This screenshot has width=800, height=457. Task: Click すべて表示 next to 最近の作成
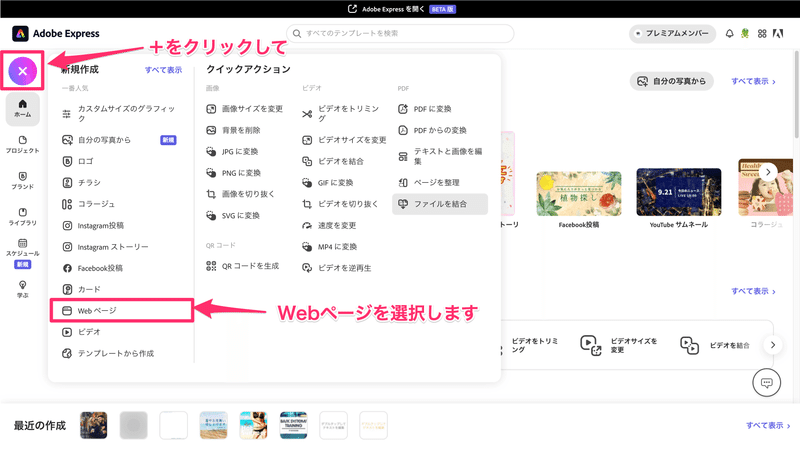click(768, 425)
